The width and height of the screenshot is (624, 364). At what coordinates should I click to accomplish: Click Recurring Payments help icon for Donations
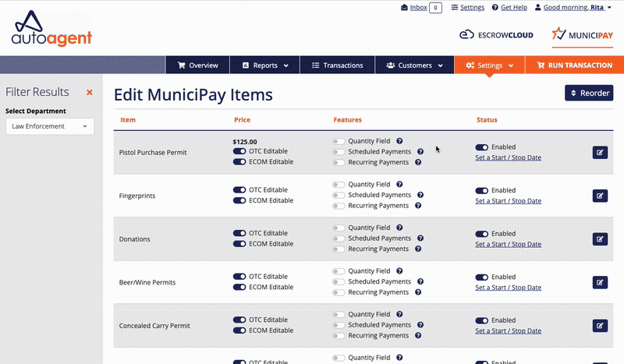418,249
